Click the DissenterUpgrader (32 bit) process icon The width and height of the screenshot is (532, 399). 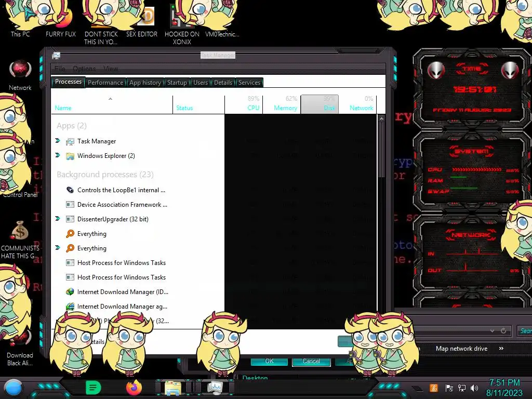[x=70, y=219]
